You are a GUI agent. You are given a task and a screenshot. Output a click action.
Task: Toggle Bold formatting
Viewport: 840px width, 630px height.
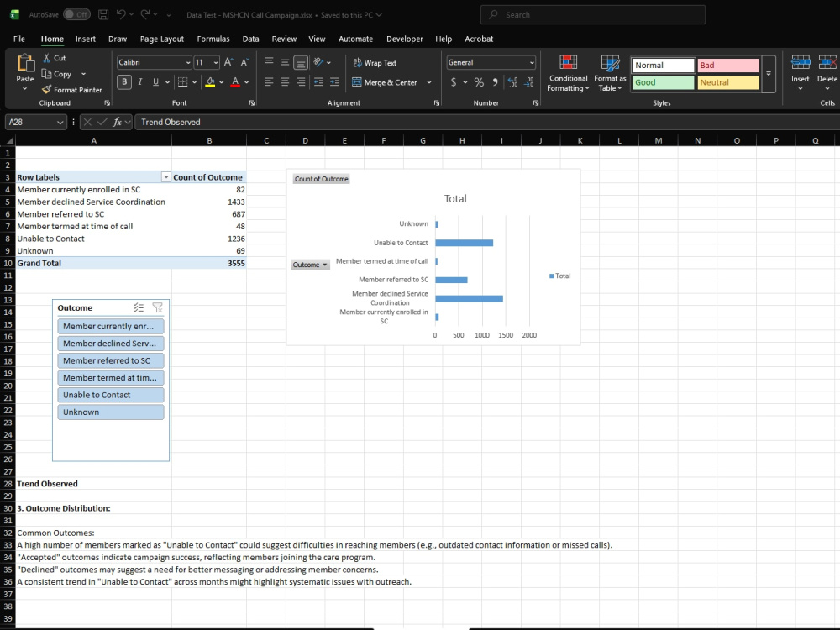[124, 82]
